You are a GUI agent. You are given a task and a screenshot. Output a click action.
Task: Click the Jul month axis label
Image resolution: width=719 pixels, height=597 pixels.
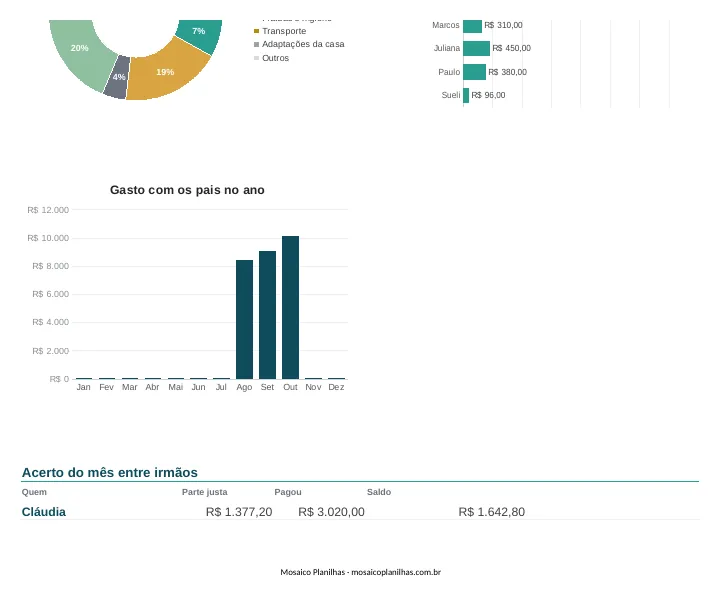click(221, 387)
